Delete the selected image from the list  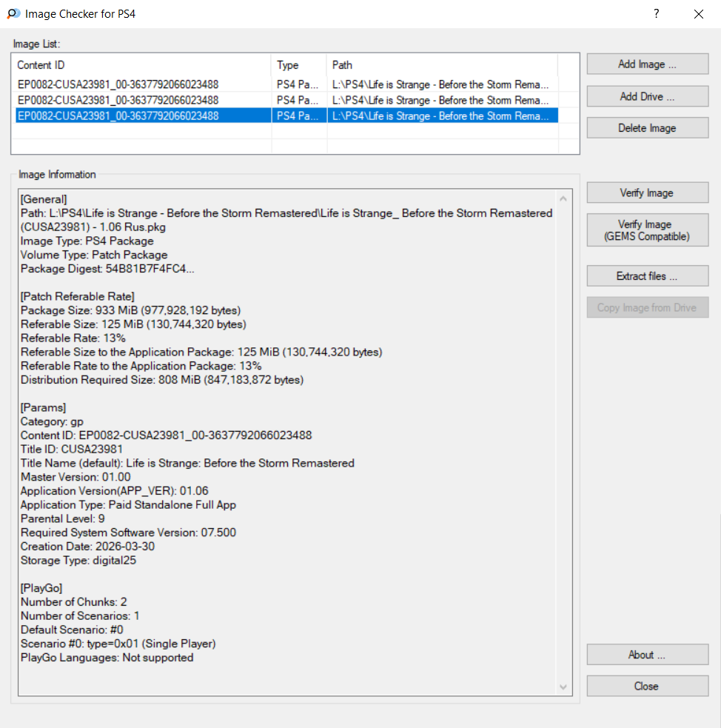coord(647,128)
